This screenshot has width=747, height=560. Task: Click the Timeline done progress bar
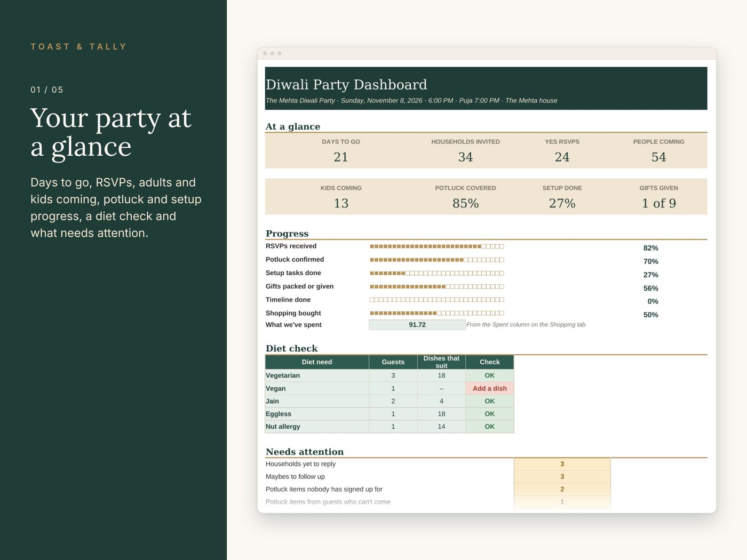(x=436, y=300)
